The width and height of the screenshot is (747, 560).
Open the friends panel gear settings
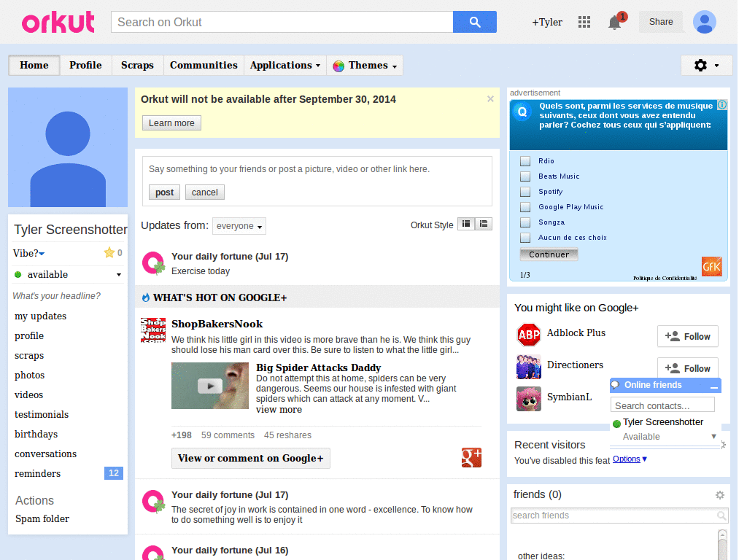(x=720, y=495)
